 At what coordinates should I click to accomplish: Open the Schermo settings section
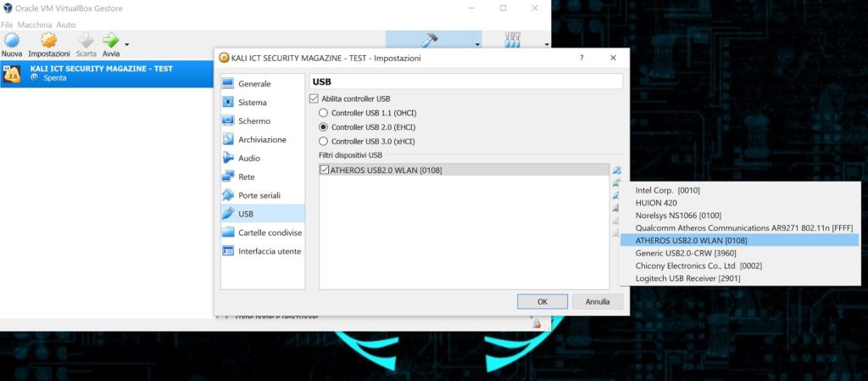coord(263,120)
